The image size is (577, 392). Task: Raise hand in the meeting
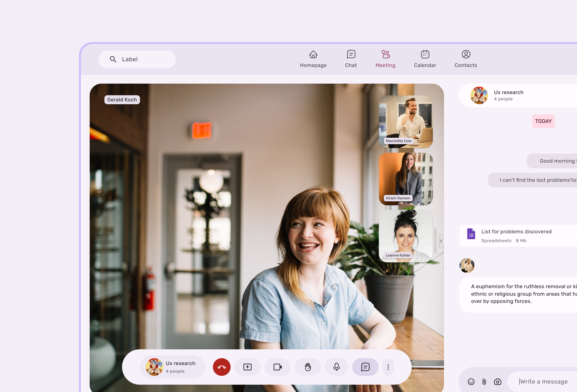pyautogui.click(x=308, y=367)
